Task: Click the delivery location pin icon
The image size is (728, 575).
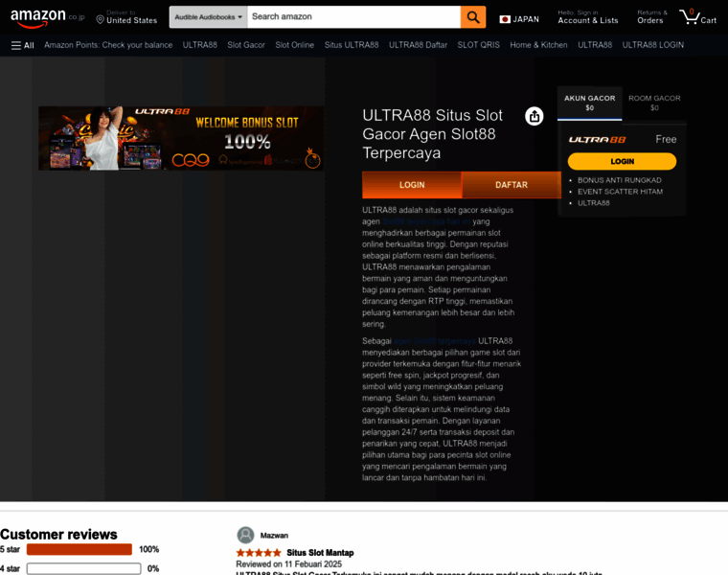Action: [100, 19]
